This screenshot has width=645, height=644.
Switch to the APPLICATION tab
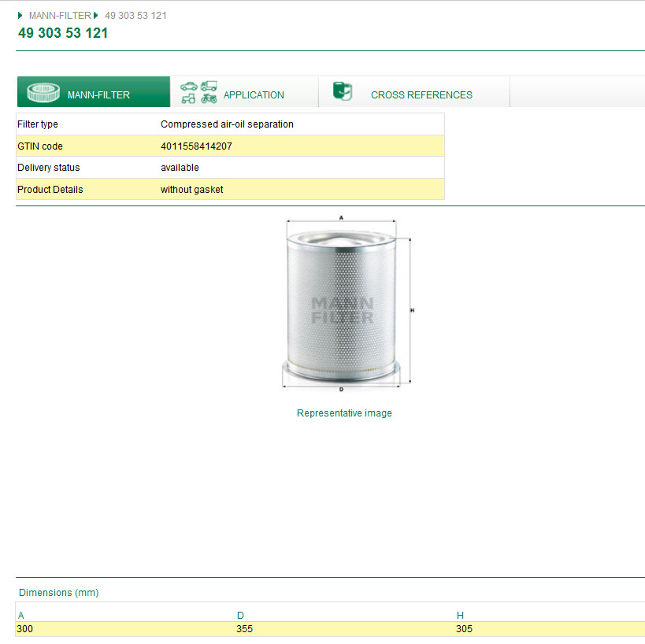pyautogui.click(x=244, y=91)
